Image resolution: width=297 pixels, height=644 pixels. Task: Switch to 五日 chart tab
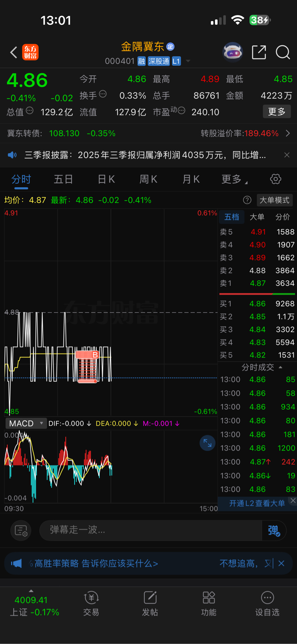(x=63, y=179)
